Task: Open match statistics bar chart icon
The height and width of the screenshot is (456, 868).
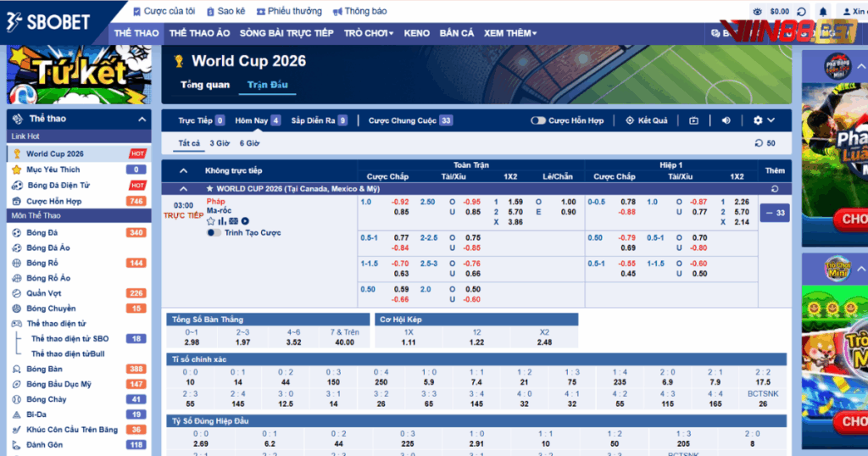Action: click(222, 221)
